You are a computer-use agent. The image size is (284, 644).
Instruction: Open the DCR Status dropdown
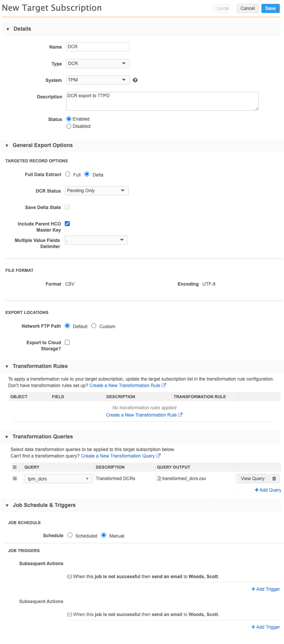tap(96, 191)
